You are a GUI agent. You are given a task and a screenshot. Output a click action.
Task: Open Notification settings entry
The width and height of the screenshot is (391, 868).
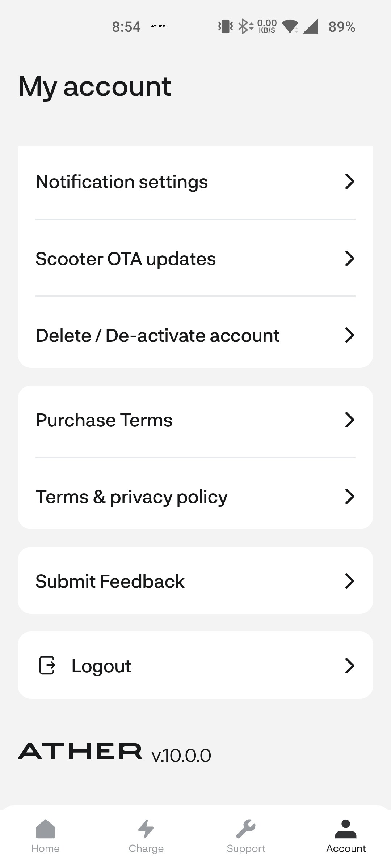pyautogui.click(x=195, y=182)
